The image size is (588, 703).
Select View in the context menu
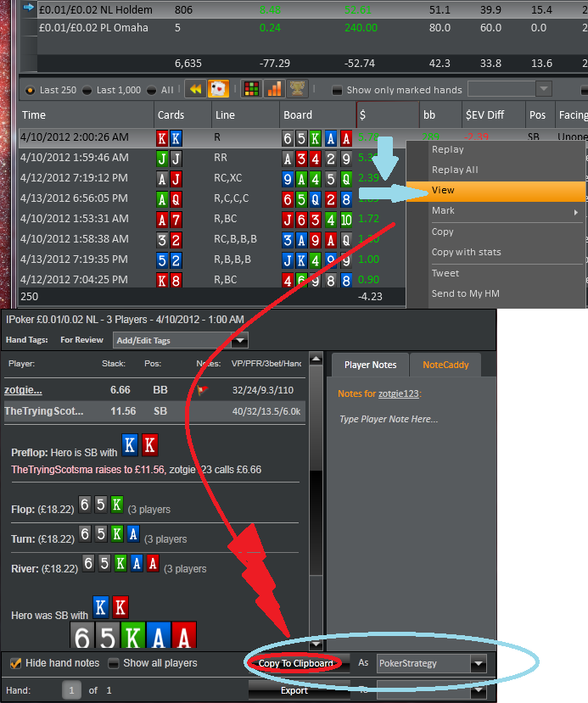point(496,191)
